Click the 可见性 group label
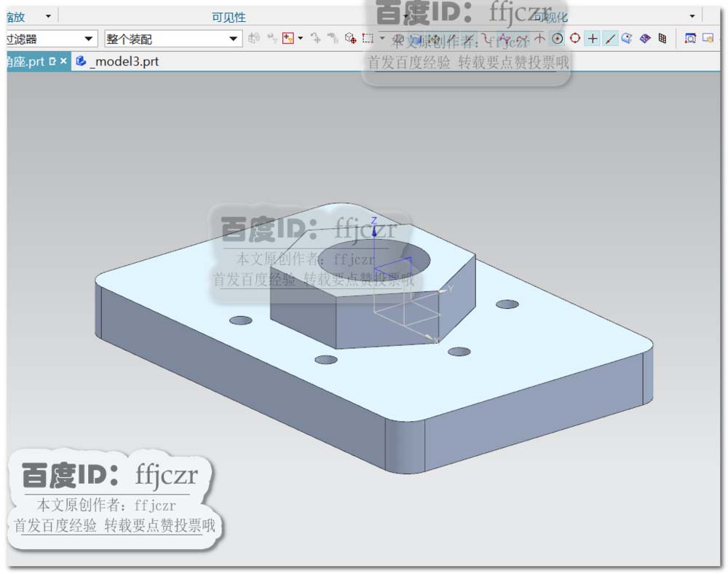Screen dimensions: 728x574 229,17
